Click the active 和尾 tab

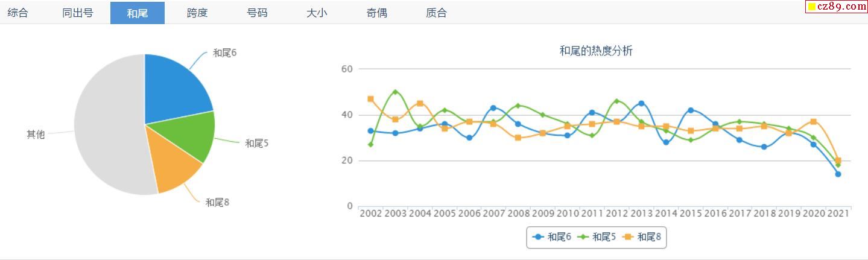point(138,13)
